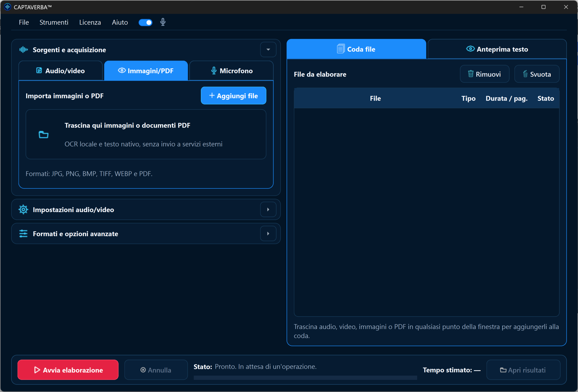Click the sliders icon for Formati e opzioni

[x=23, y=233]
